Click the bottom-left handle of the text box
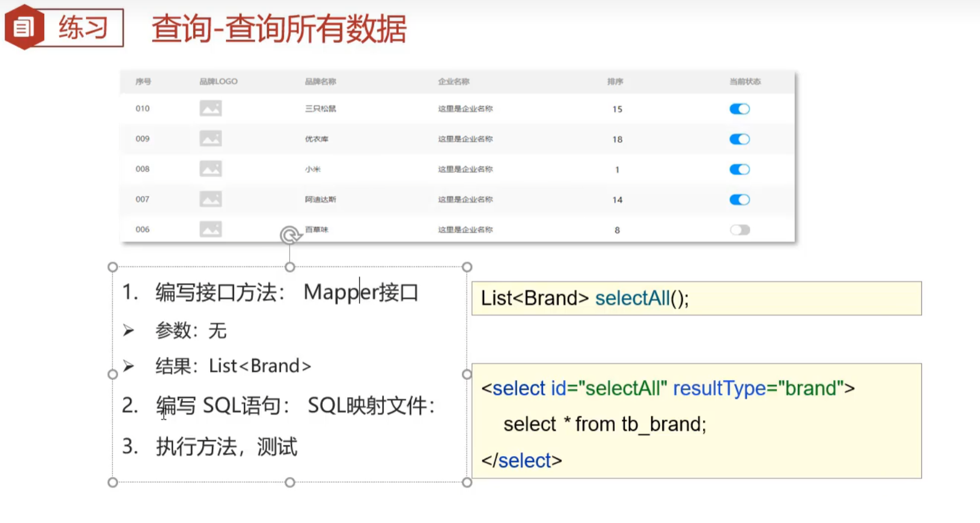The width and height of the screenshot is (980, 523). (x=113, y=482)
